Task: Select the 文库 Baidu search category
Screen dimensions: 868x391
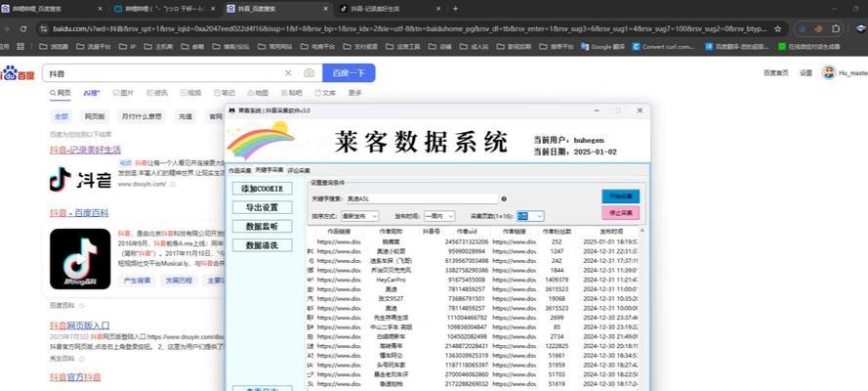Action: (x=325, y=93)
